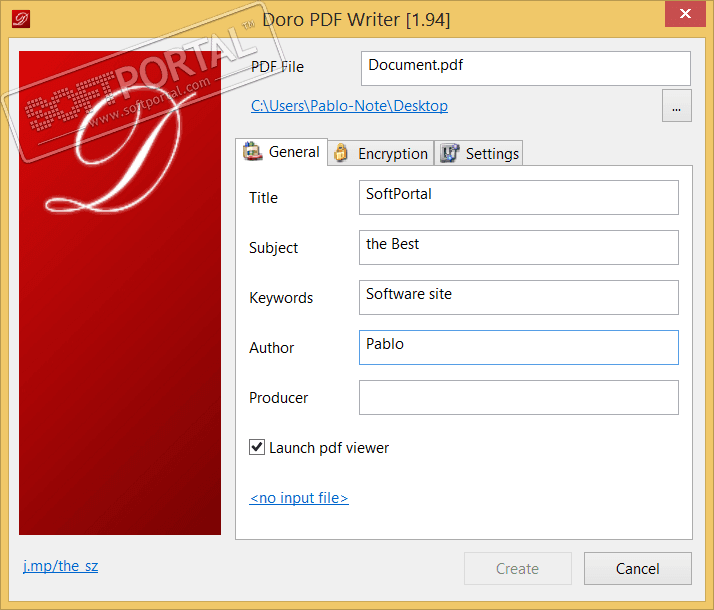Click the Doro PDF Writer [1.94] title text
The image size is (714, 610).
(356, 20)
